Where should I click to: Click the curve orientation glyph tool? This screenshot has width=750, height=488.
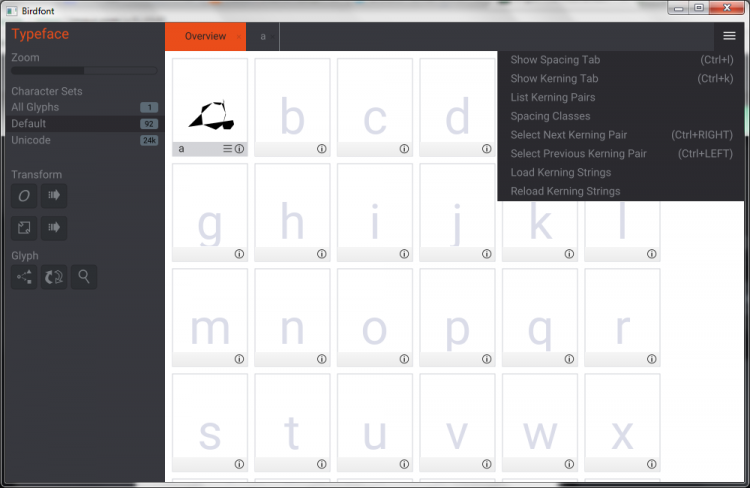54,277
